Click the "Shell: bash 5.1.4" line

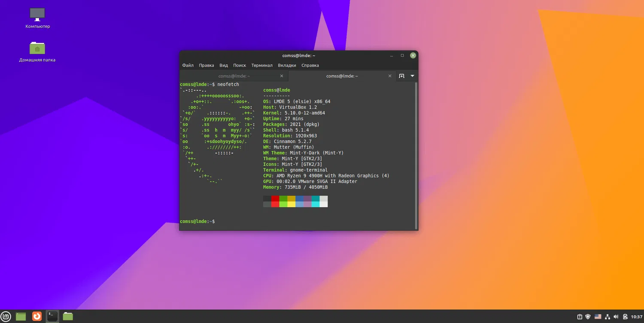click(286, 130)
